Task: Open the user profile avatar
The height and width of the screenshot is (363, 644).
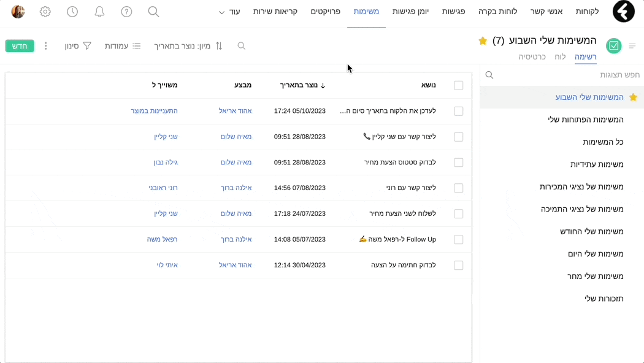Action: click(18, 12)
